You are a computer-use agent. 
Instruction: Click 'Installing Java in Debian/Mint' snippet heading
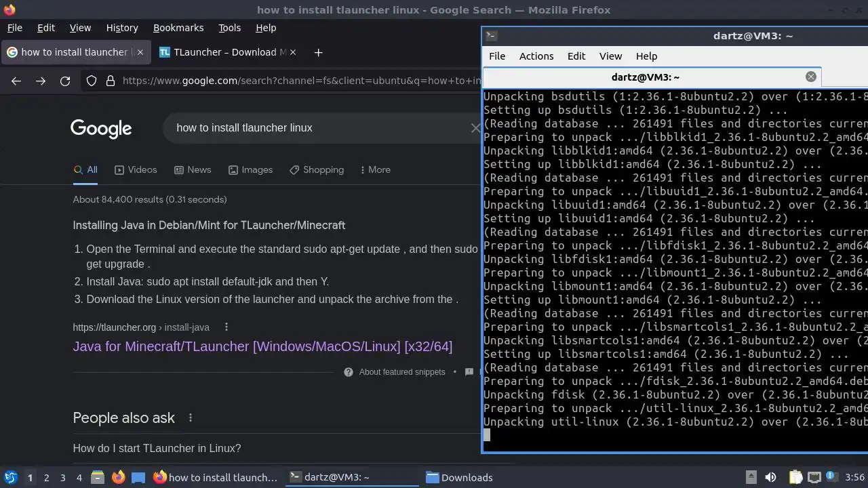(209, 226)
